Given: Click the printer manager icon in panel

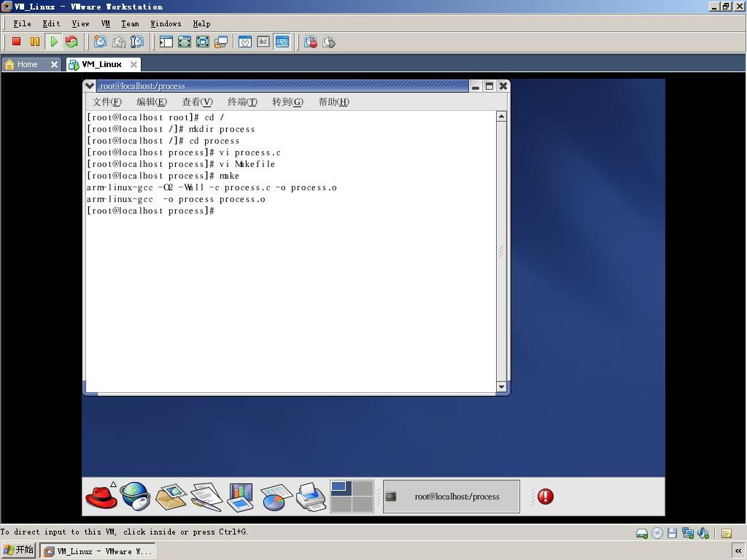Looking at the screenshot, I should [x=311, y=496].
